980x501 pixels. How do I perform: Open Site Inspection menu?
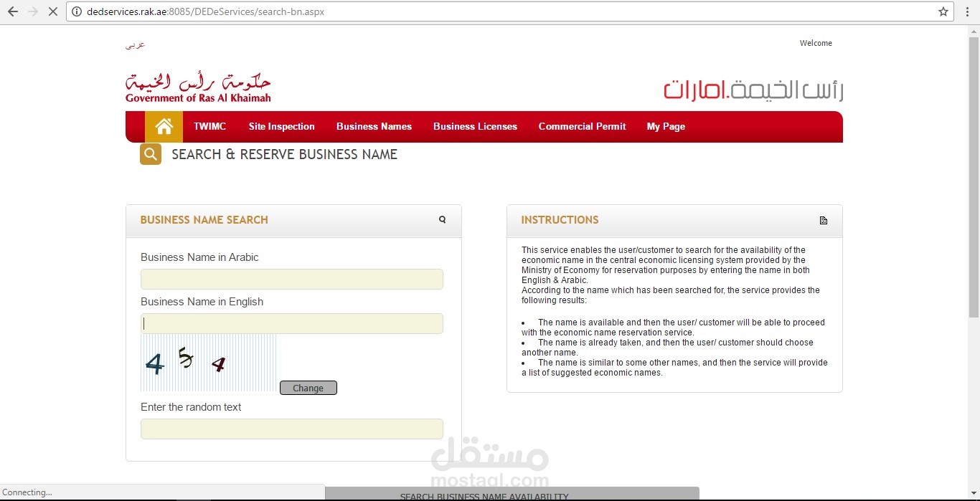(282, 127)
